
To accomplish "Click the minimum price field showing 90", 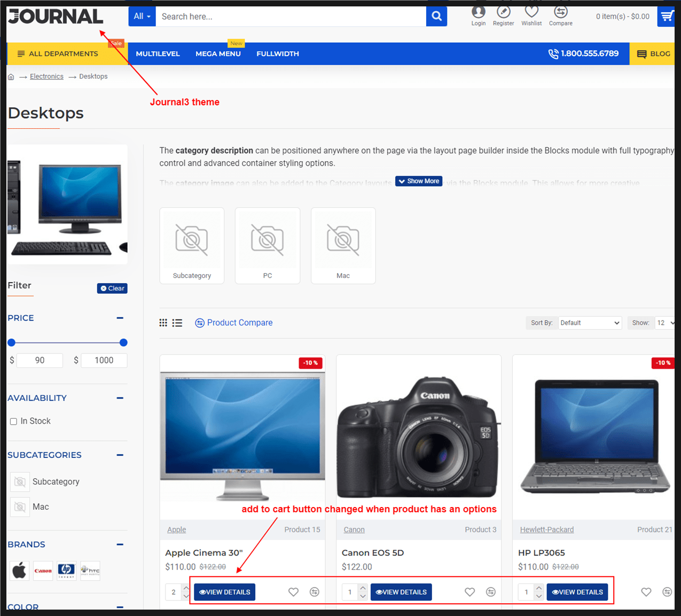I will [40, 361].
